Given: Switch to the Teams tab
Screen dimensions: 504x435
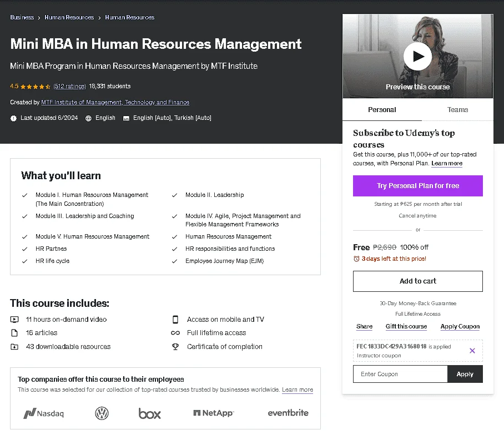Looking at the screenshot, I should pyautogui.click(x=457, y=110).
